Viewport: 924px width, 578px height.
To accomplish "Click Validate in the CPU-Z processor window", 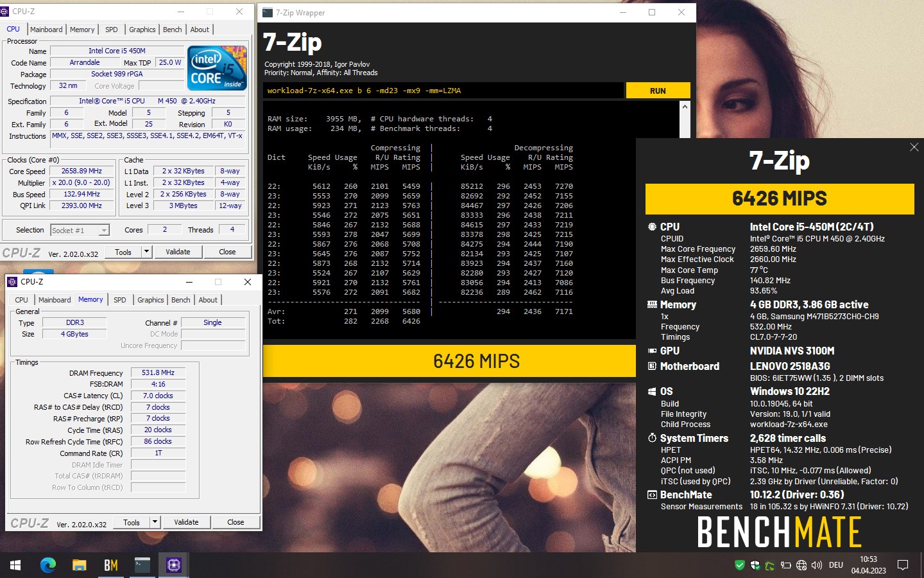I will tap(178, 252).
